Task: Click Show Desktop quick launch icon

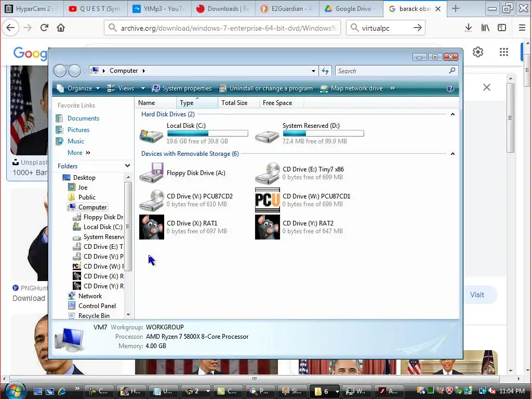Action: [x=37, y=391]
